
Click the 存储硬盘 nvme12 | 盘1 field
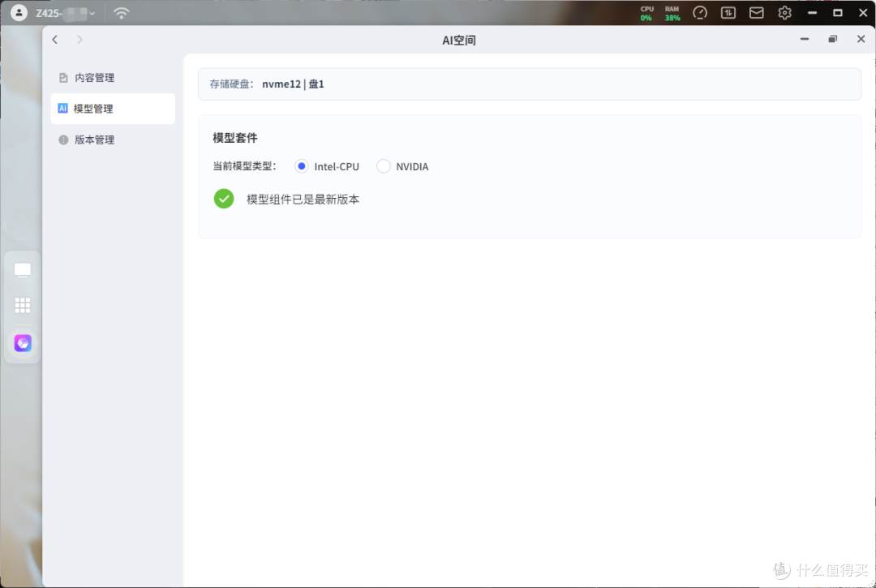[530, 84]
